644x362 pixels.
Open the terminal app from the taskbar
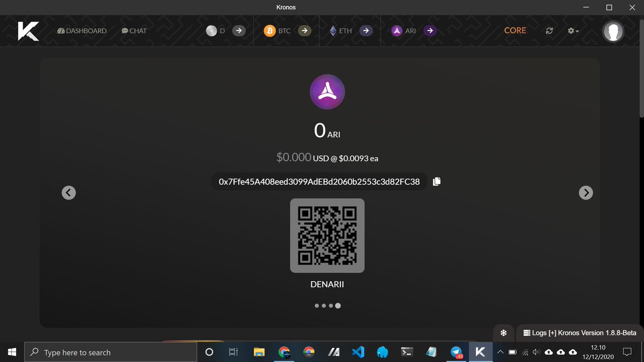pyautogui.click(x=407, y=352)
